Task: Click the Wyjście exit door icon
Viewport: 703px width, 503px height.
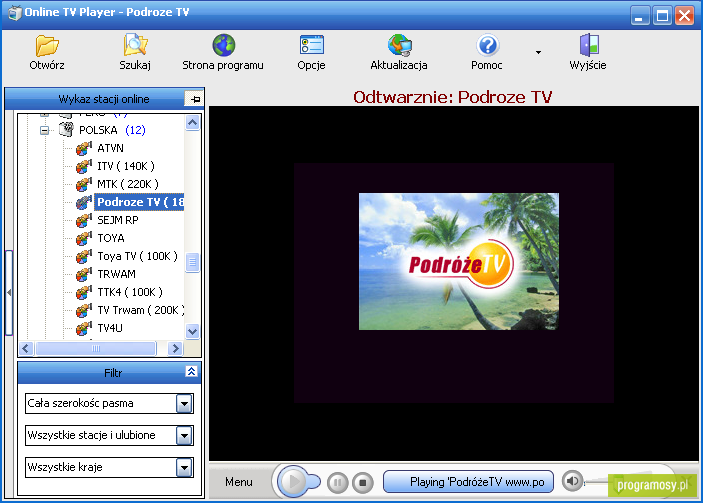Action: click(x=588, y=45)
